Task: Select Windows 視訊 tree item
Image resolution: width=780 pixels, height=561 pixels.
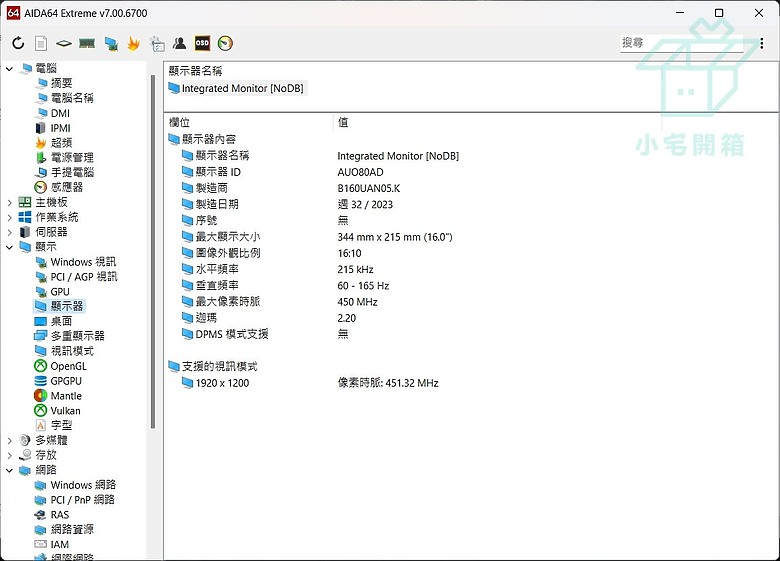Action: click(x=76, y=262)
